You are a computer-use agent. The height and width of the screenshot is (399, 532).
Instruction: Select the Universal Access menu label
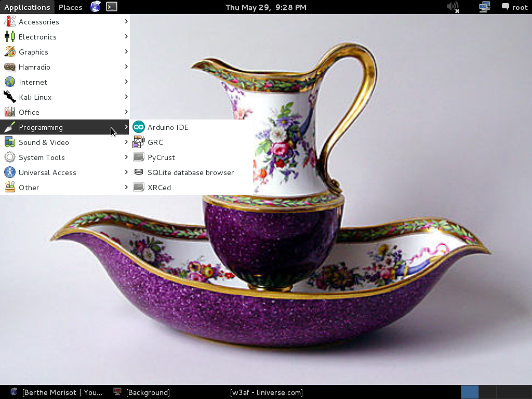click(47, 172)
